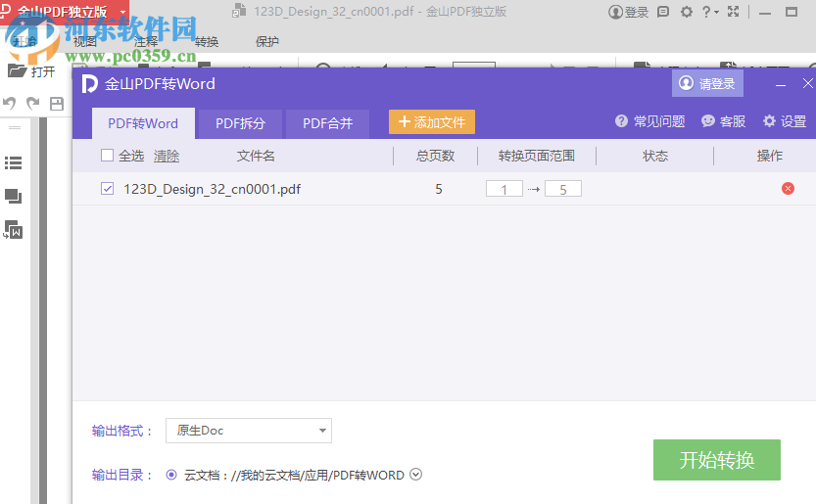
Task: Open 常见问题 FAQ help
Action: point(650,121)
